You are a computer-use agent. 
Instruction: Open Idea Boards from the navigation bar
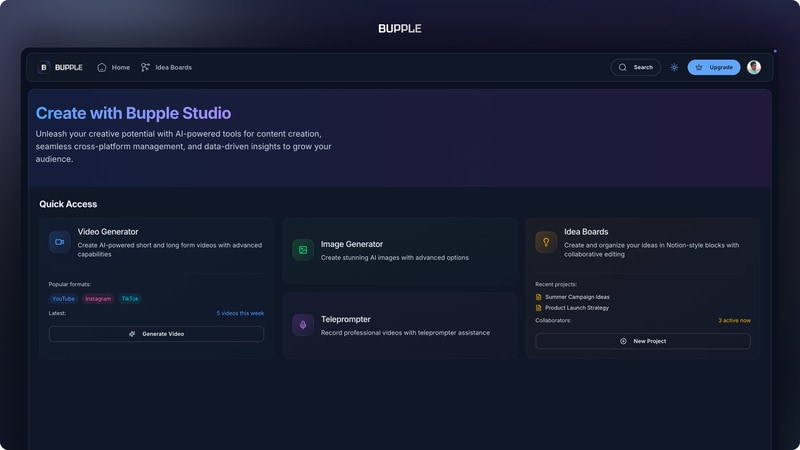(166, 68)
